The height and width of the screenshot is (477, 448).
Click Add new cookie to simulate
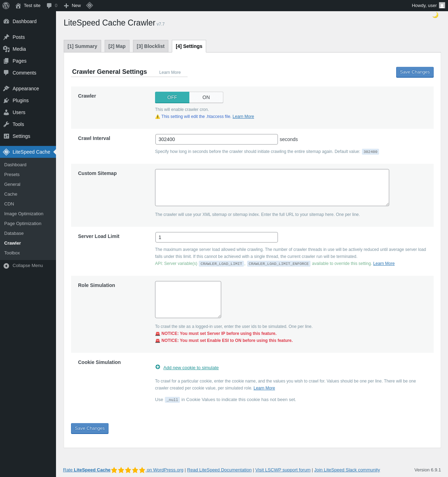coord(191,367)
